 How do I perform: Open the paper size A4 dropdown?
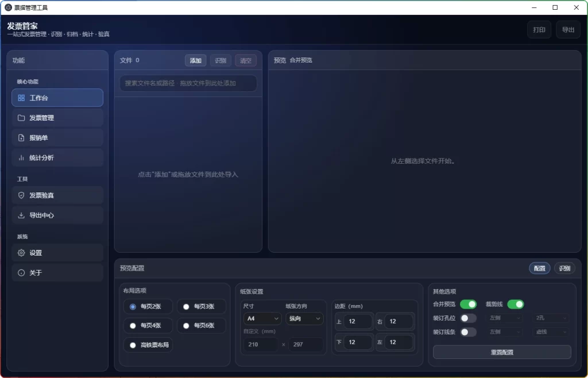[x=262, y=318]
